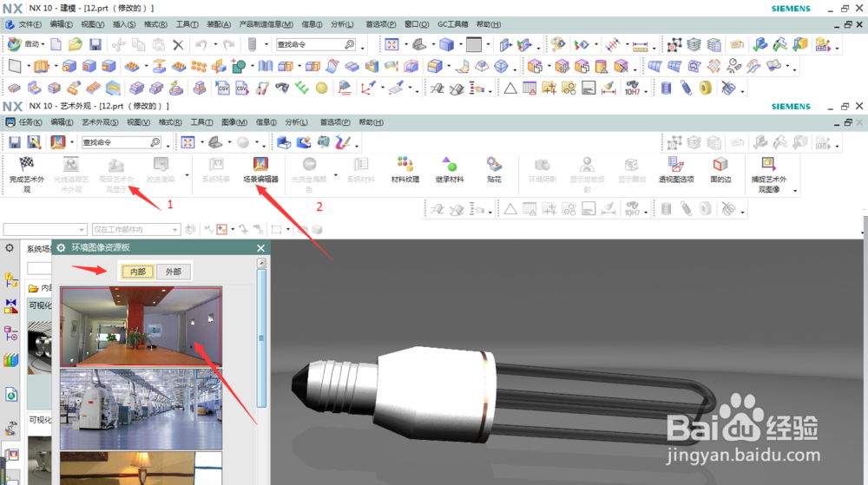868x485 pixels.
Task: Open dropdown arrow beside 光亮金属颜色
Action: tap(335, 175)
